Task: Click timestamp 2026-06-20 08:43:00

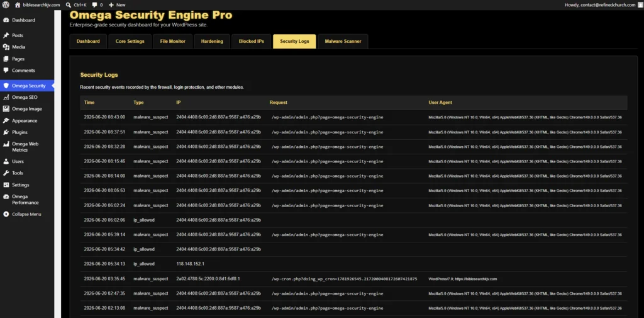Action: [x=105, y=117]
